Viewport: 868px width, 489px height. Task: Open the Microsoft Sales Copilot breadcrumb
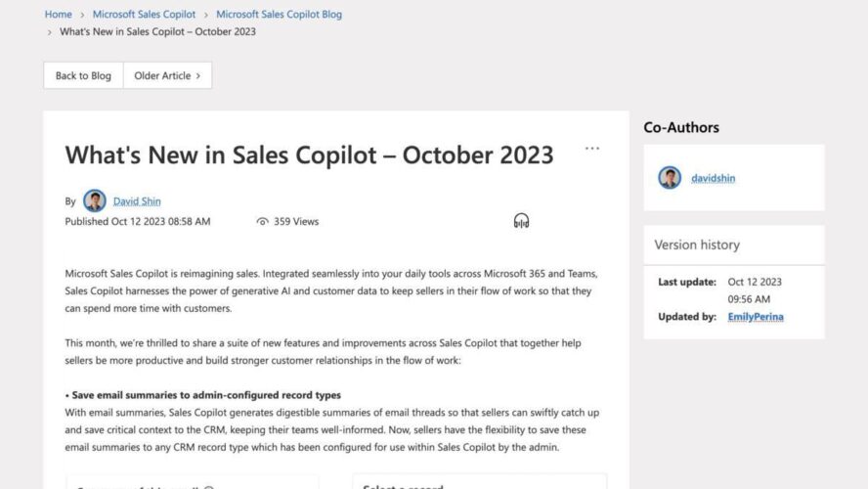[x=144, y=15]
